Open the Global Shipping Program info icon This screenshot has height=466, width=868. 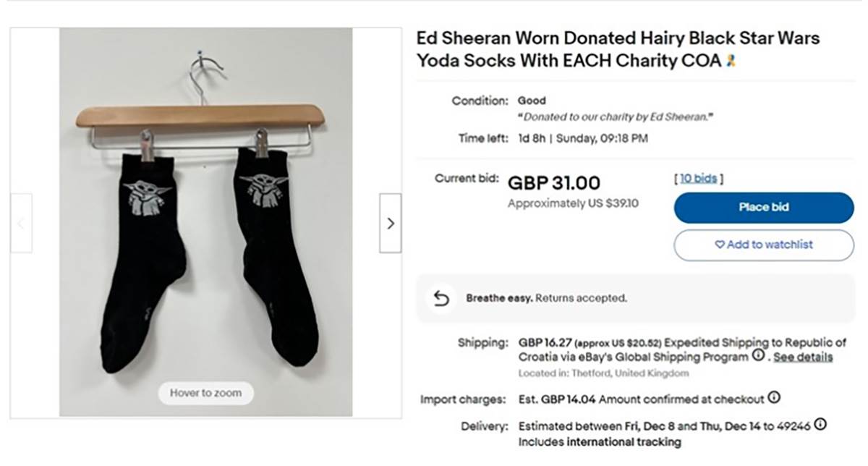[758, 356]
